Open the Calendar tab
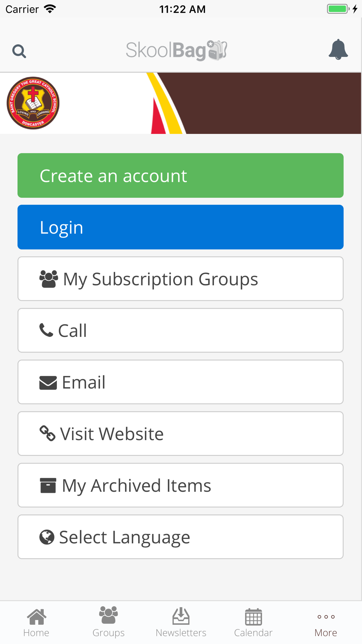The height and width of the screenshot is (644, 362). pyautogui.click(x=253, y=623)
